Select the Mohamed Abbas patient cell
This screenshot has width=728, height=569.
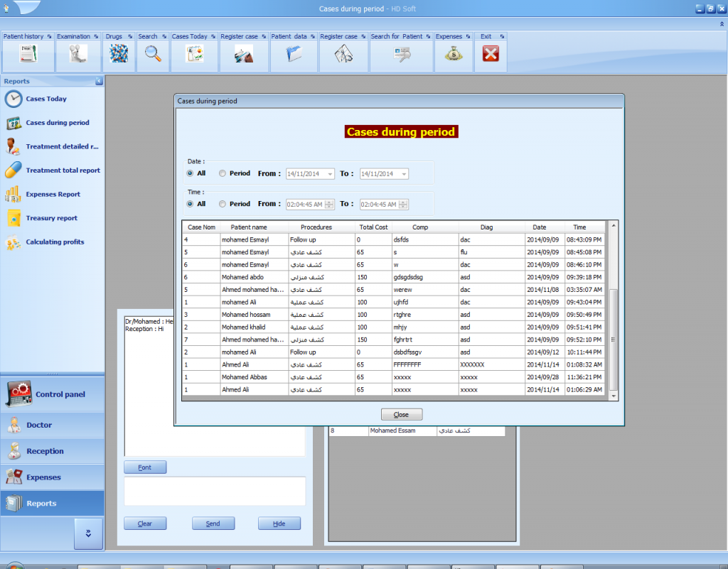pyautogui.click(x=255, y=377)
